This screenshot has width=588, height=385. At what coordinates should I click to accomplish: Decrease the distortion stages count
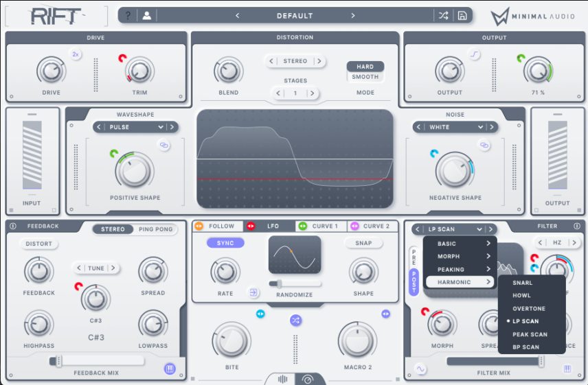pos(278,93)
